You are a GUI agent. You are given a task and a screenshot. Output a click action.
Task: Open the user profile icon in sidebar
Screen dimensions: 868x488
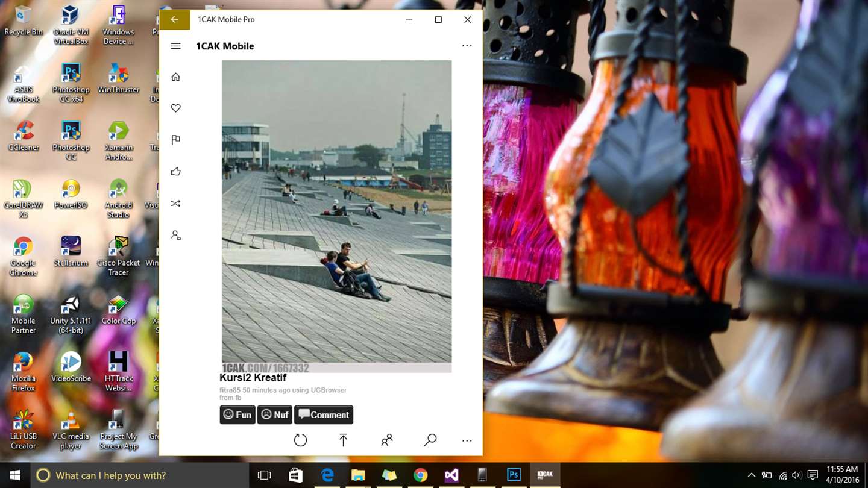click(x=175, y=236)
